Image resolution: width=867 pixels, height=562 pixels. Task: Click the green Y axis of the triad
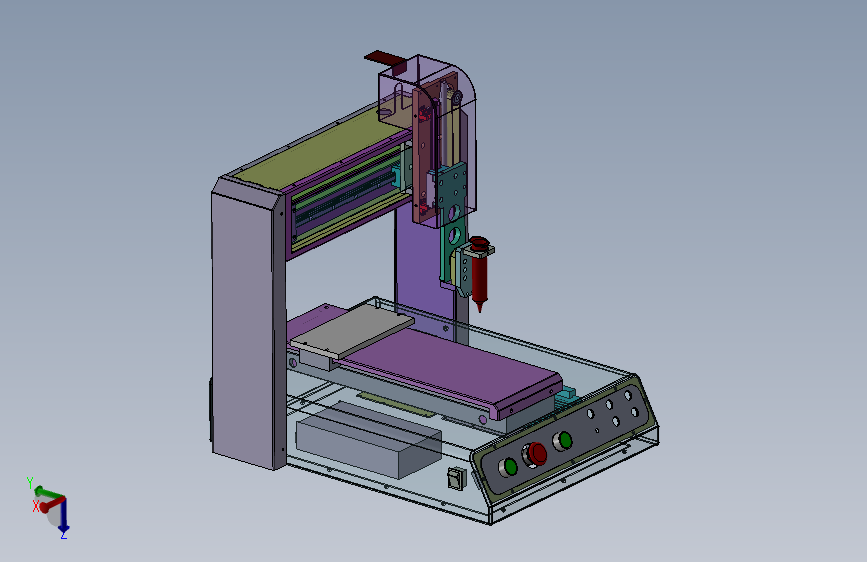47,492
